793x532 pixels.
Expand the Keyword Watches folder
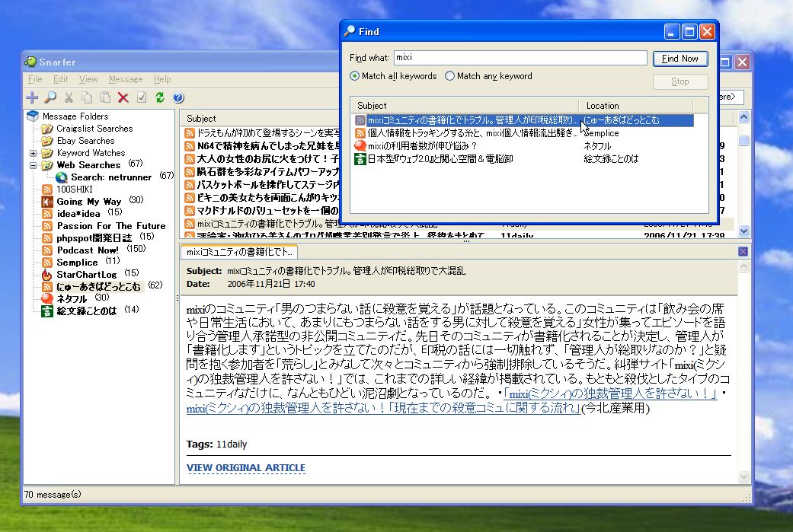pos(33,153)
